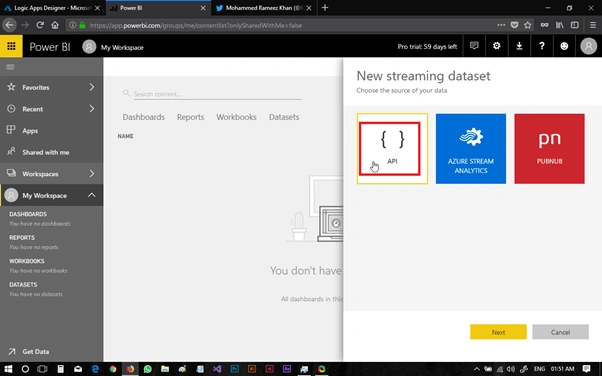
Task: Go to browser home page icon
Action: [55, 25]
